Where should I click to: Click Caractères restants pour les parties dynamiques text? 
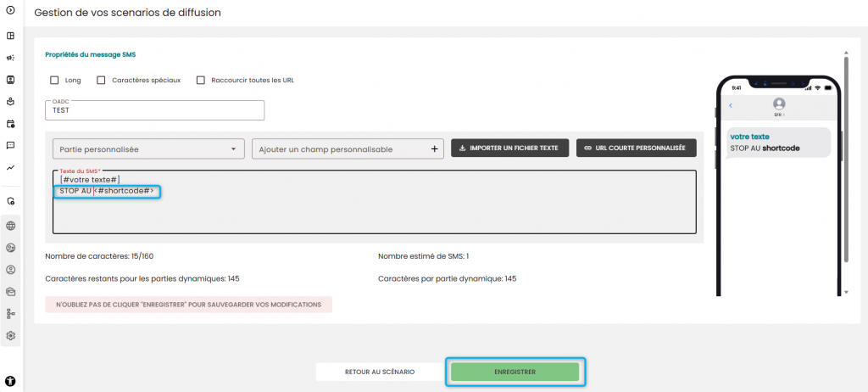(x=142, y=278)
